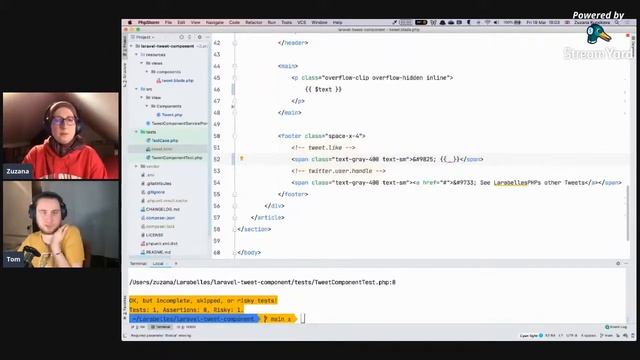
Task: Collapse the View folder under src
Action: click(x=142, y=98)
